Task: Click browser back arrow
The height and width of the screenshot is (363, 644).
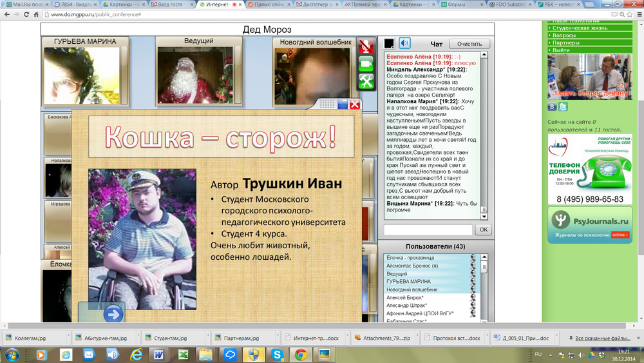Action: pos(6,14)
